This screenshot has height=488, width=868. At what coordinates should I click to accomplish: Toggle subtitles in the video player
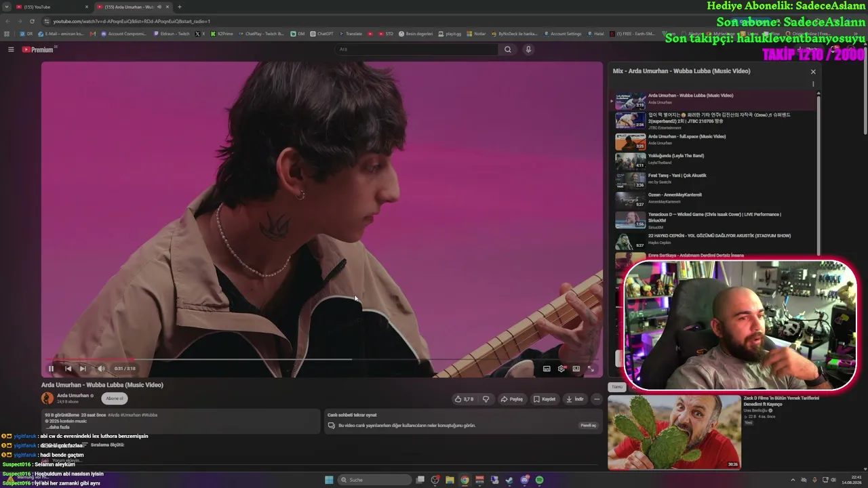point(547,369)
